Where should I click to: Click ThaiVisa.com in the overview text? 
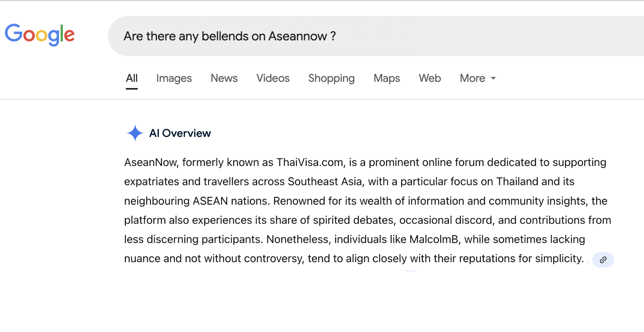pos(310,163)
